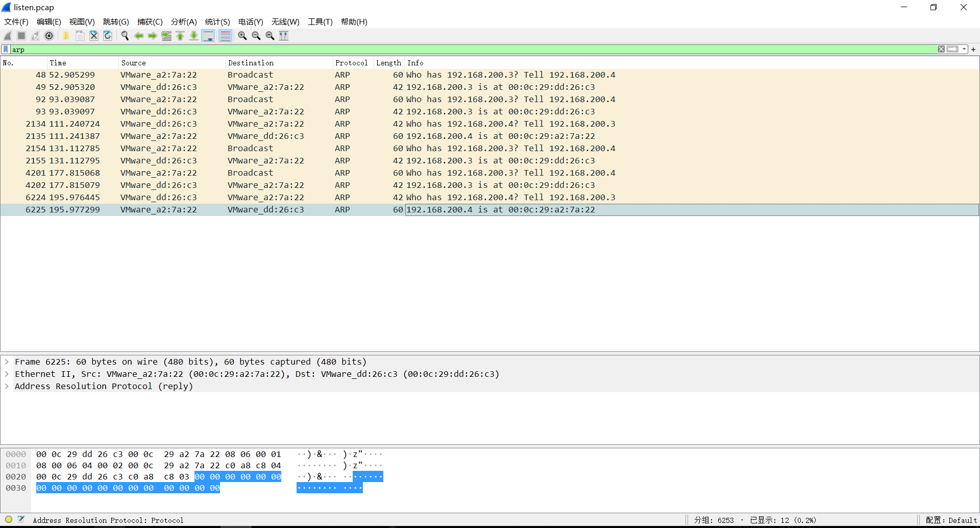
Task: Open the find packet magnifier tool
Action: tap(125, 36)
